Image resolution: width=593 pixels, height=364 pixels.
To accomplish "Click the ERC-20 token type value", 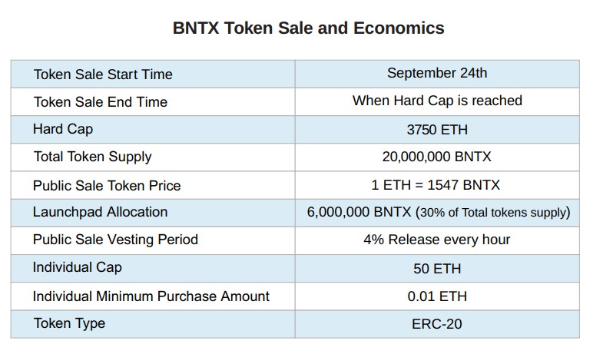I will 437,324.
